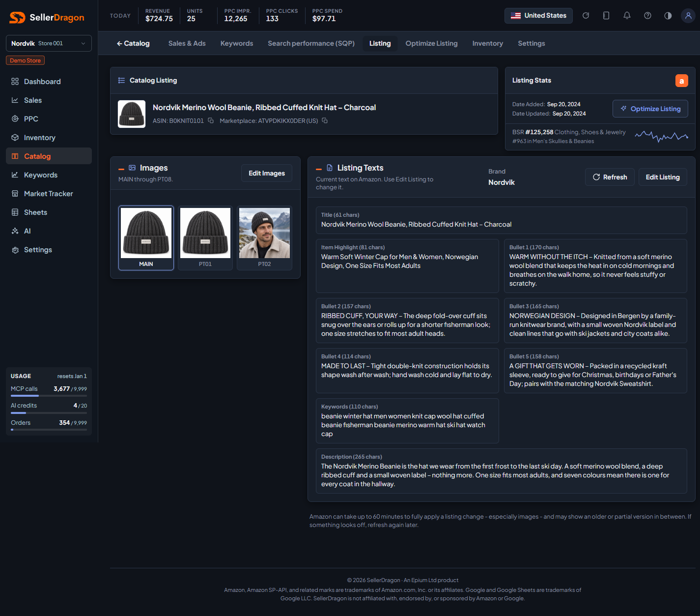Click the refresh data icon in top bar
Image resolution: width=700 pixels, height=616 pixels.
[x=586, y=16]
